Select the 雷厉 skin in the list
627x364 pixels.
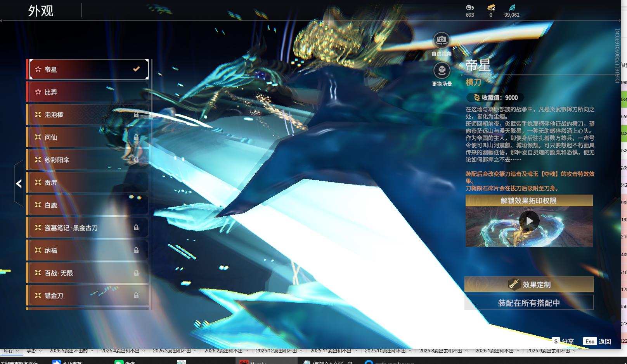coord(88,182)
